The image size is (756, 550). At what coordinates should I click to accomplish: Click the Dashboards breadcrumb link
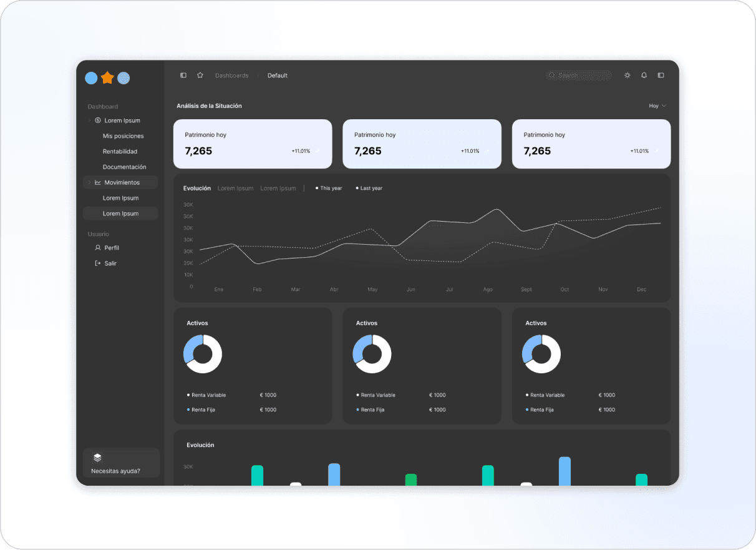click(232, 76)
